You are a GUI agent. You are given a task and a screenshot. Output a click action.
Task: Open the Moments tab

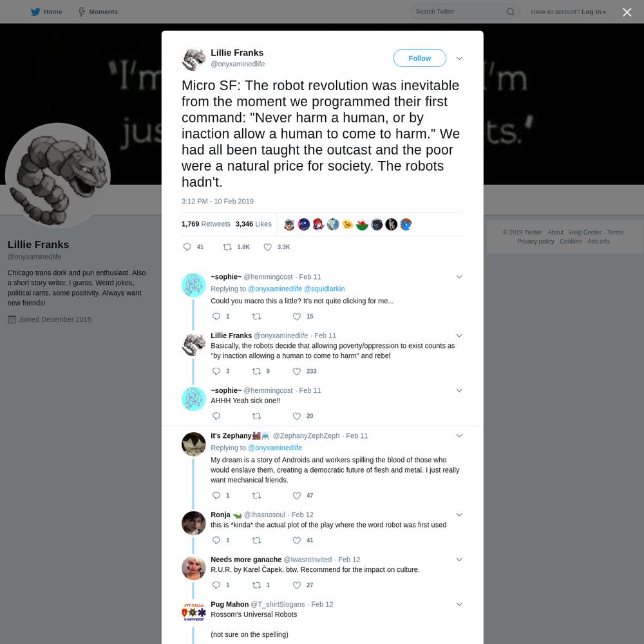pyautogui.click(x=98, y=12)
